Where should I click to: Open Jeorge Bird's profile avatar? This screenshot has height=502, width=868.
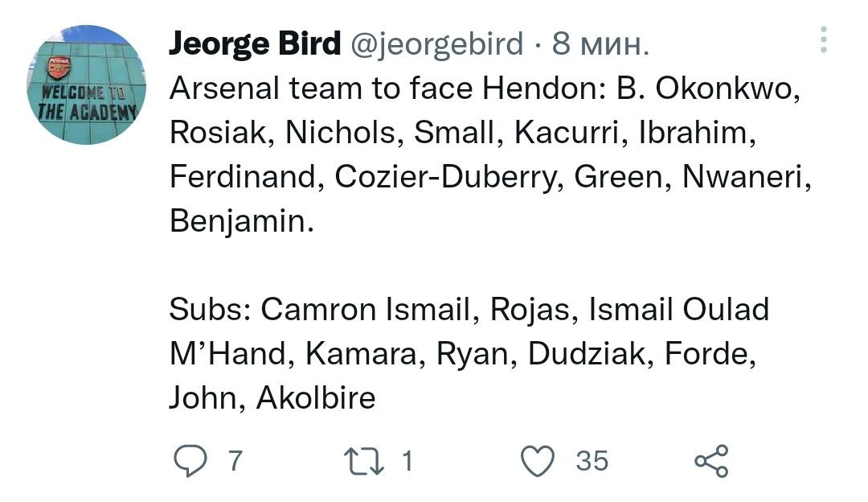(86, 85)
